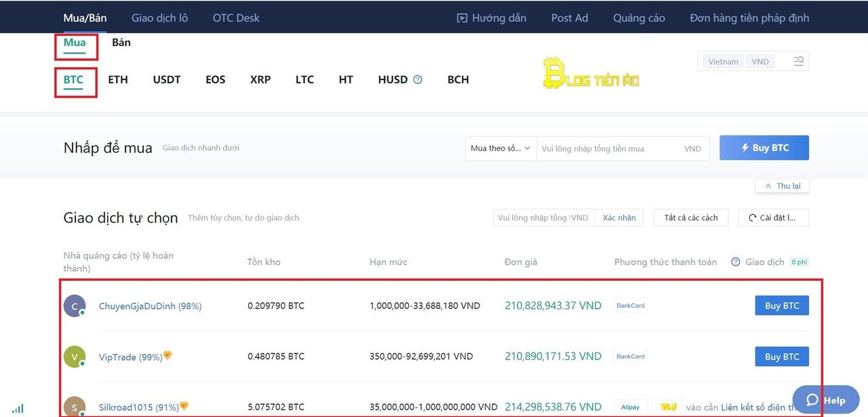This screenshot has height=417, width=868.
Task: Click the BankCard badge in VipTrade row
Action: pos(631,357)
